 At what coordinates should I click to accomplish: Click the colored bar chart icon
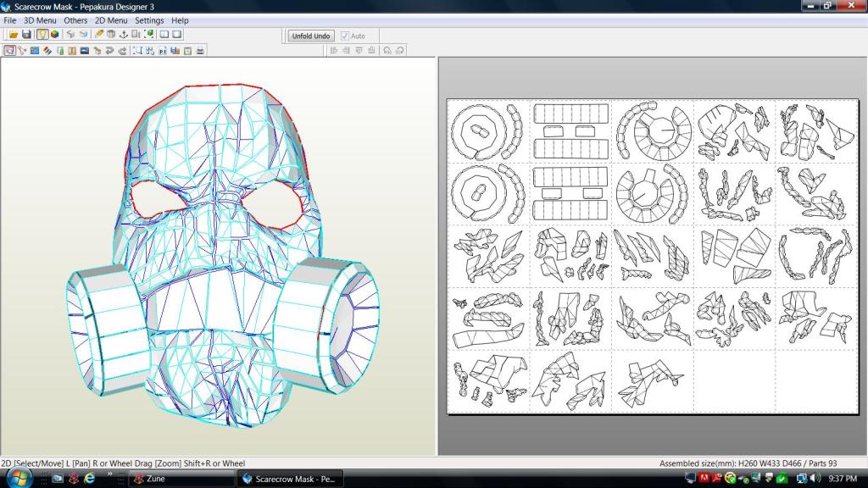point(175,51)
